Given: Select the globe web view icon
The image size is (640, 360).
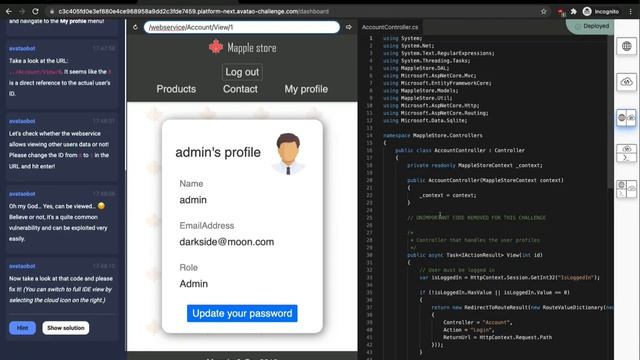Looking at the screenshot, I should click(627, 46).
